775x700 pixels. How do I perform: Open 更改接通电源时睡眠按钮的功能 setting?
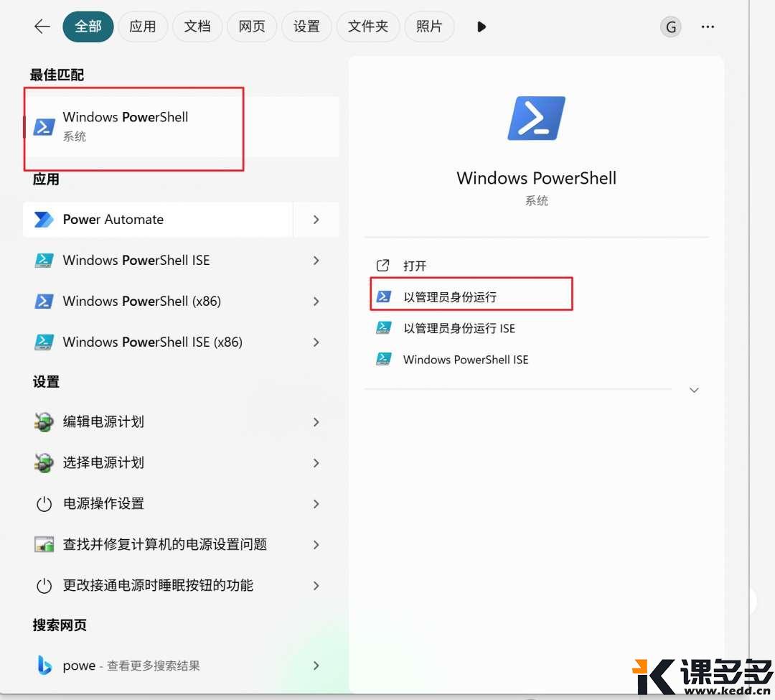(x=158, y=586)
